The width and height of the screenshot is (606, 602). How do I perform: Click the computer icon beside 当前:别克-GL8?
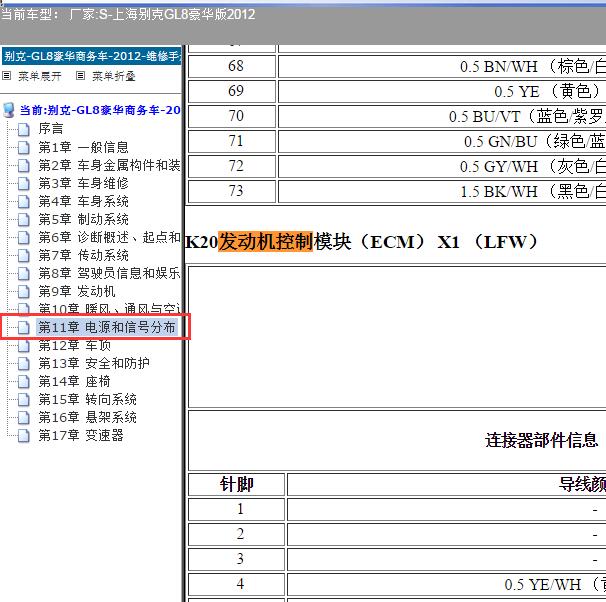[x=9, y=111]
